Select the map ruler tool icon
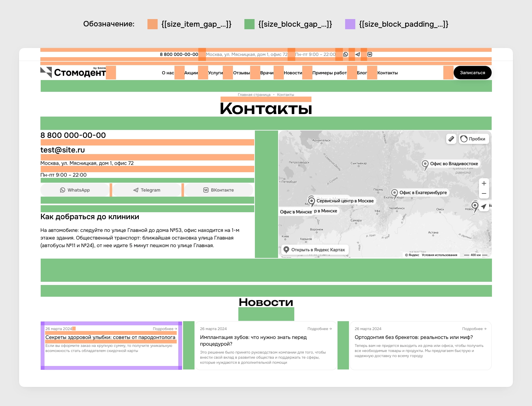The image size is (532, 406). 451,139
